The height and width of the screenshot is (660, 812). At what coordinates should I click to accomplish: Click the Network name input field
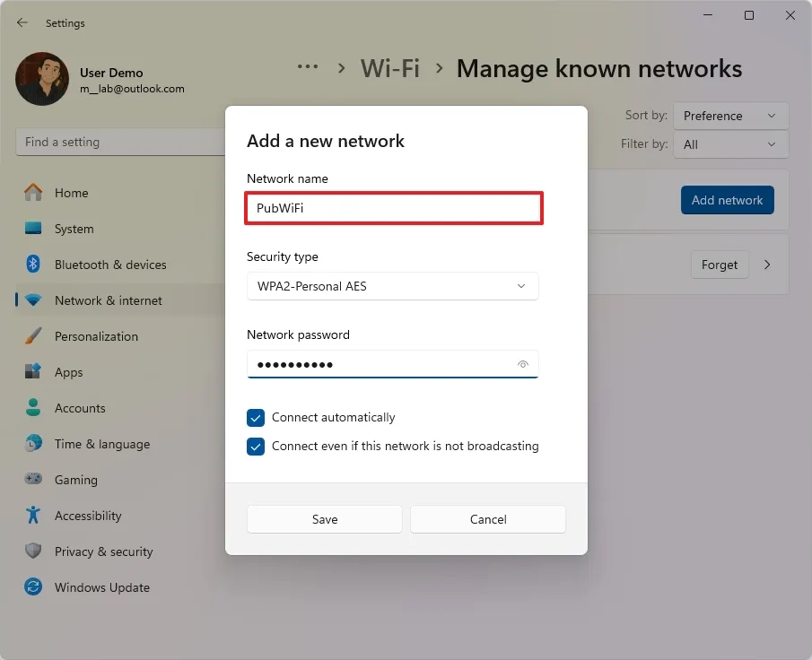coord(392,208)
